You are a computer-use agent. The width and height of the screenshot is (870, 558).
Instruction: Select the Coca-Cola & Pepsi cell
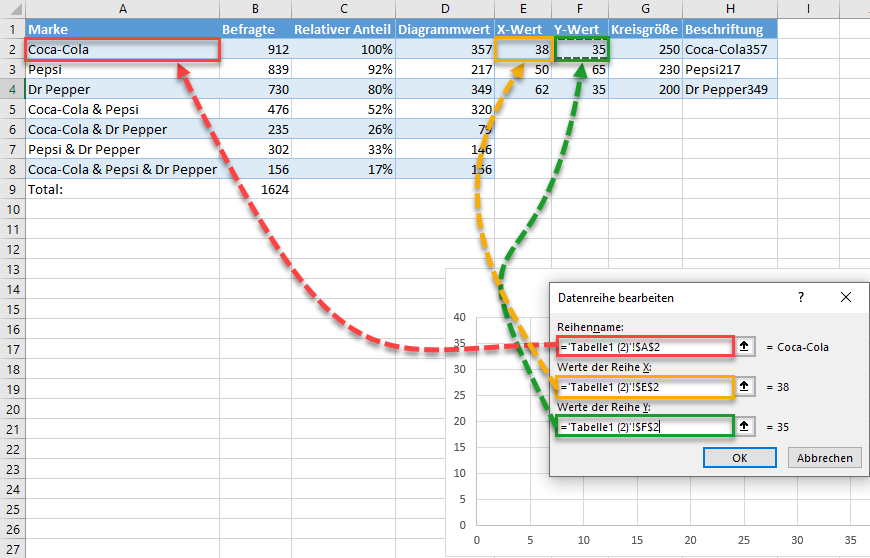tap(123, 109)
